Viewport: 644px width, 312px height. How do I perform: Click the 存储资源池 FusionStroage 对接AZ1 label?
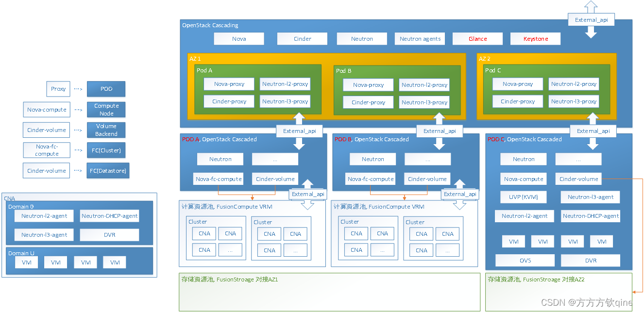(x=229, y=279)
